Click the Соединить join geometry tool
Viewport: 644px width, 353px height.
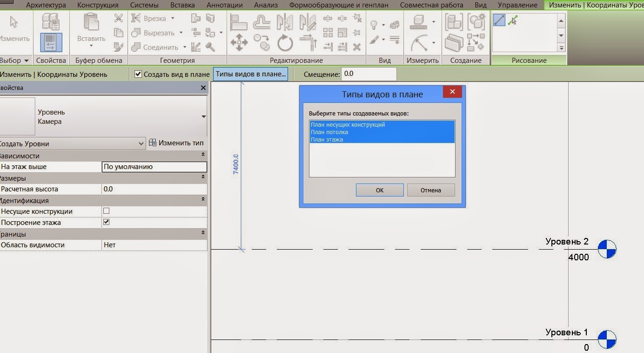click(x=155, y=47)
